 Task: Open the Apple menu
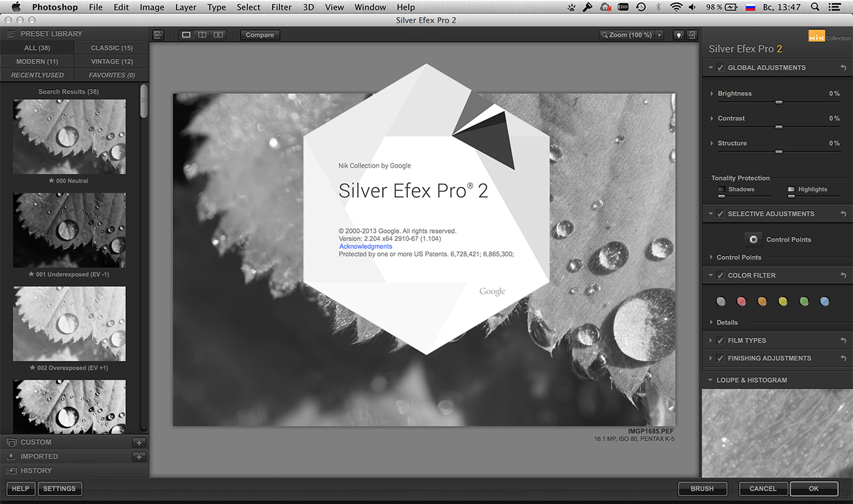16,7
